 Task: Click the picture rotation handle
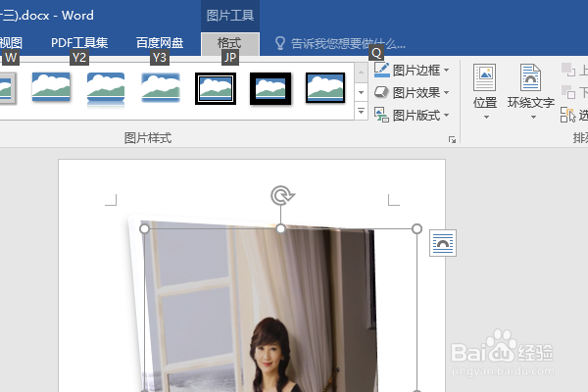pyautogui.click(x=281, y=195)
